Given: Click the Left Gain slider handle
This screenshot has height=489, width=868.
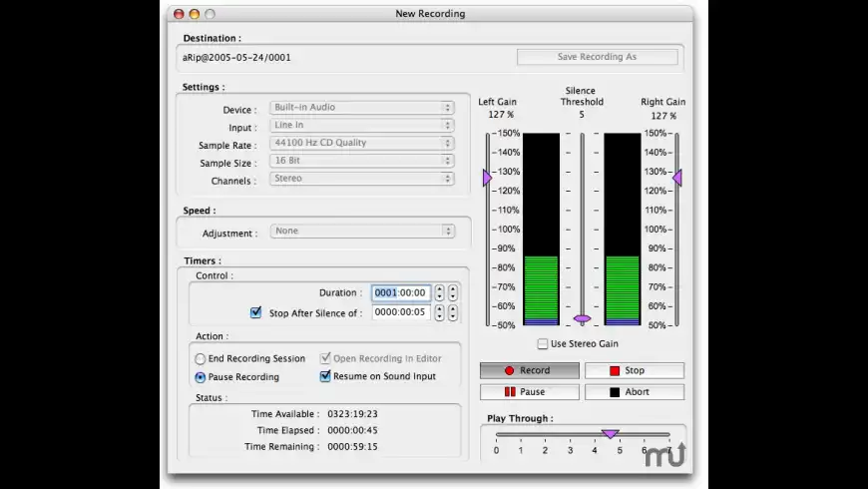Looking at the screenshot, I should click(x=487, y=178).
